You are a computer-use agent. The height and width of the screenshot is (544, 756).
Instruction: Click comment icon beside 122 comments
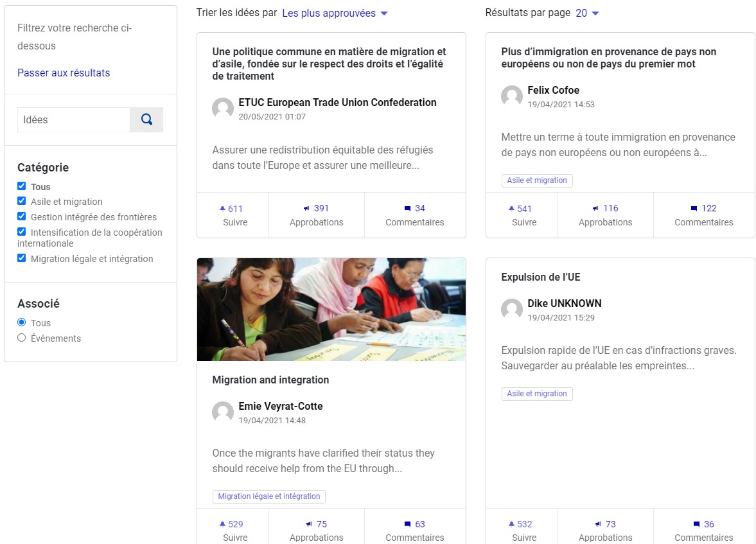point(694,208)
